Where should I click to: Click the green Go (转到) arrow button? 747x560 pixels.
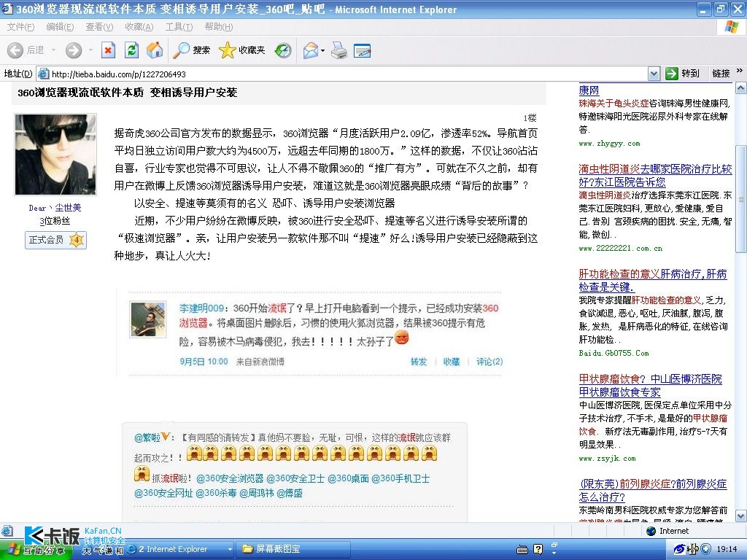tap(672, 74)
